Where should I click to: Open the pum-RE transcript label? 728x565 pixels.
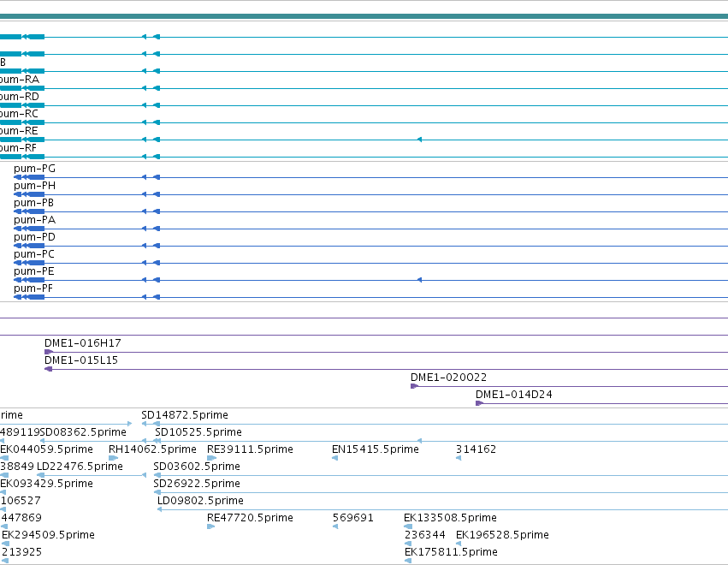coord(19,131)
